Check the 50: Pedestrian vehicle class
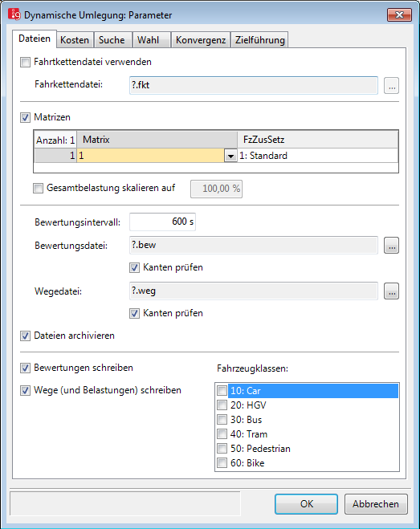The image size is (420, 529). tap(222, 449)
